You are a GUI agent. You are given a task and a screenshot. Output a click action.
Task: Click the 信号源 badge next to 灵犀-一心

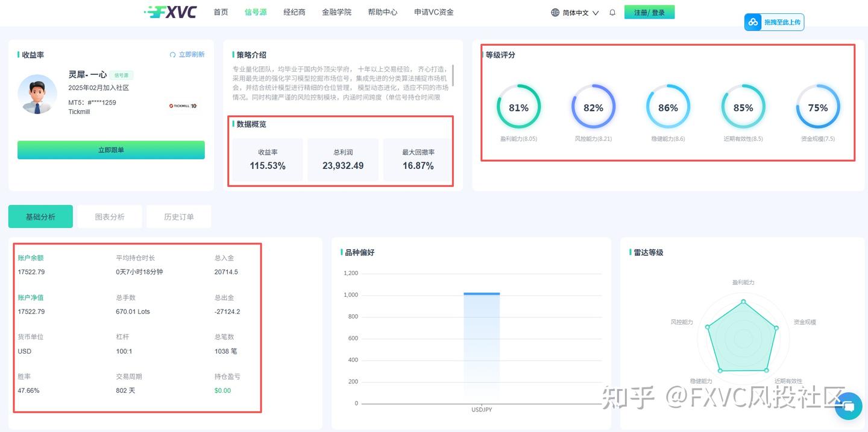click(122, 75)
